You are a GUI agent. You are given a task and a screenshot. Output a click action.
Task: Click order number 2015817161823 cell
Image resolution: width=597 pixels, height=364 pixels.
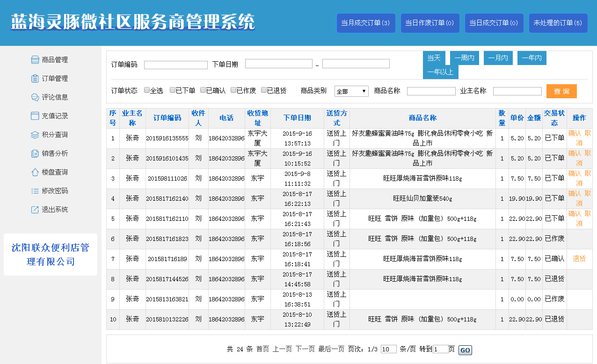(x=167, y=239)
